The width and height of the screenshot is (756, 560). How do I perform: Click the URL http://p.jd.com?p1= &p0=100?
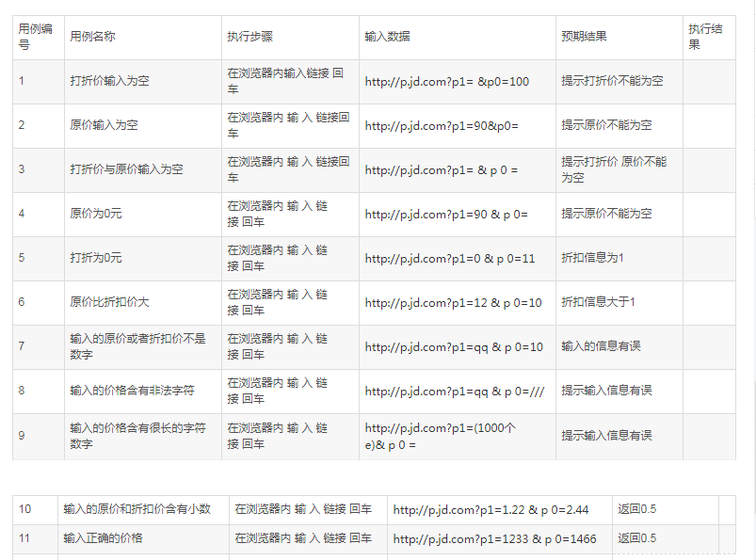[447, 82]
